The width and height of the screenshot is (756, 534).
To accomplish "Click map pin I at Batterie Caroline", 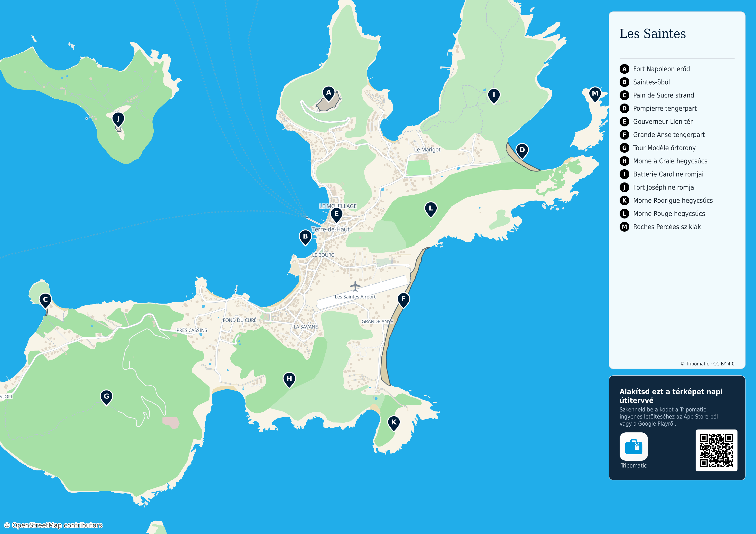I will (x=494, y=96).
